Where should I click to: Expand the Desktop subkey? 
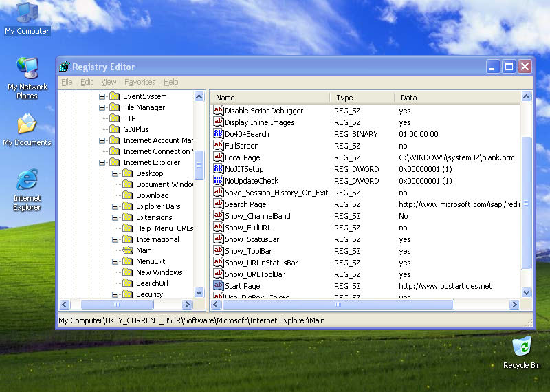coord(115,173)
